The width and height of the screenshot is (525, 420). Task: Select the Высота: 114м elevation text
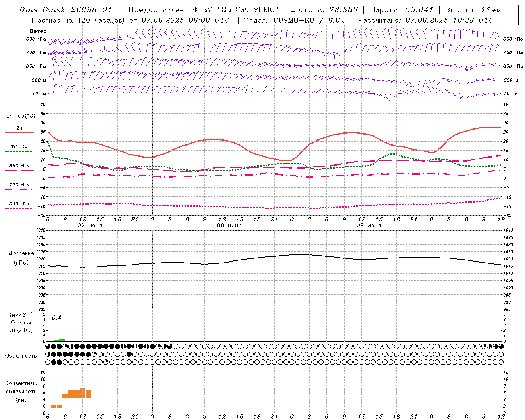click(472, 10)
